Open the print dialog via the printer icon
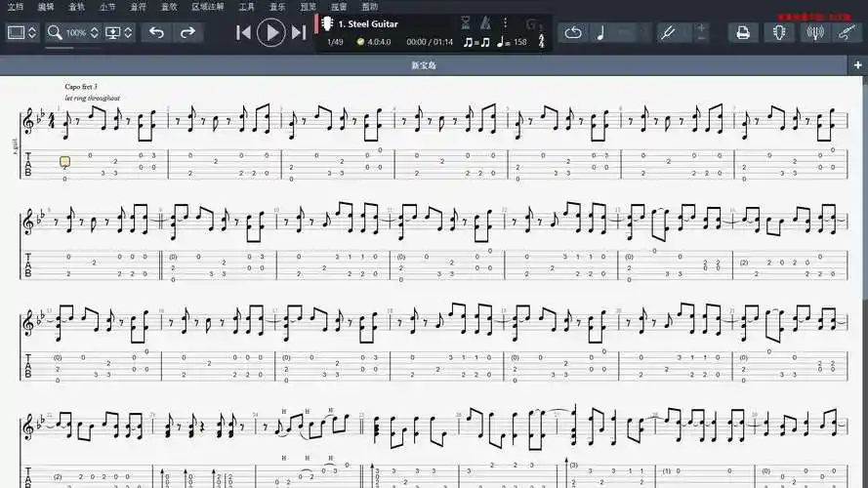 (743, 32)
